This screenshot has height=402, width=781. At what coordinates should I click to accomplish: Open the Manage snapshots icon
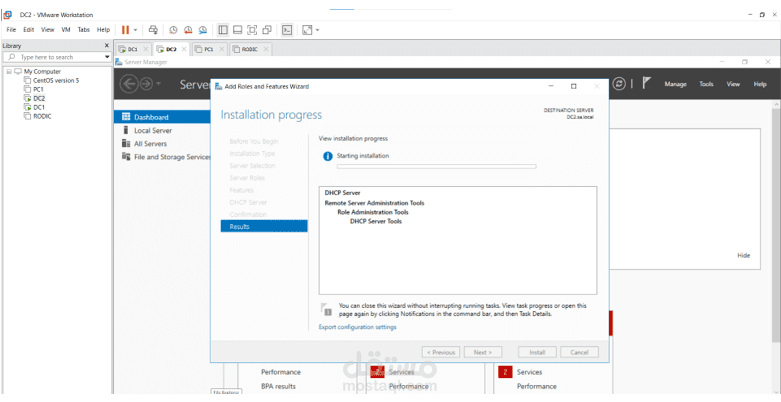coord(203,30)
